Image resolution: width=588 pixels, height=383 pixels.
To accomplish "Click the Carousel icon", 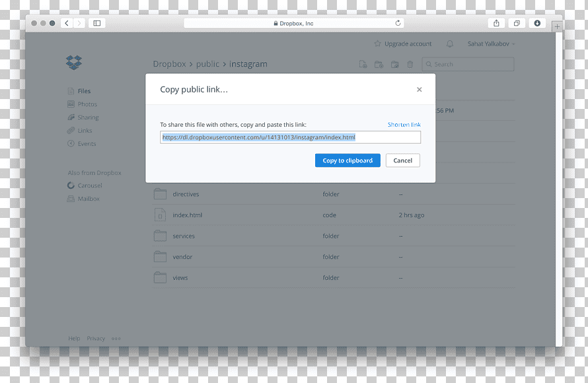I will [x=71, y=186].
